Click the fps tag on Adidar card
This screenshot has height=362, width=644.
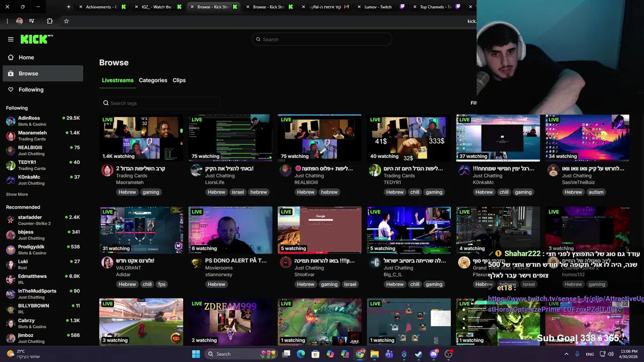tap(162, 284)
